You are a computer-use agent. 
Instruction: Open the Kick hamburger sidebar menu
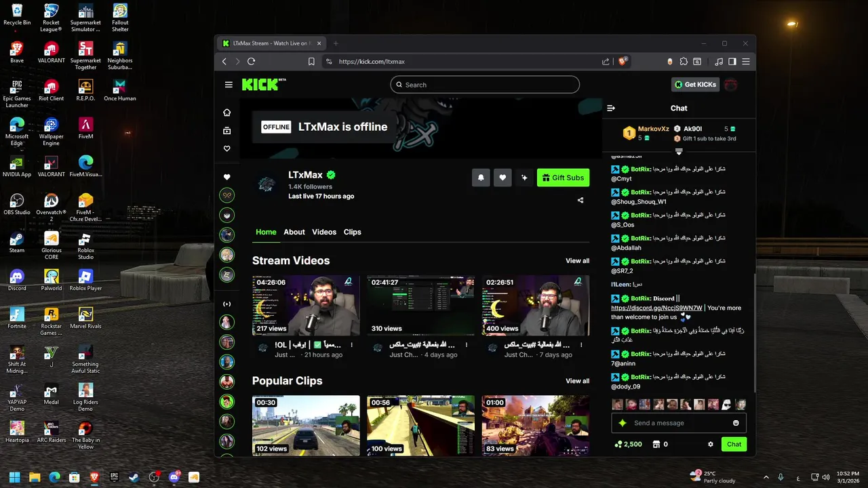coord(229,85)
